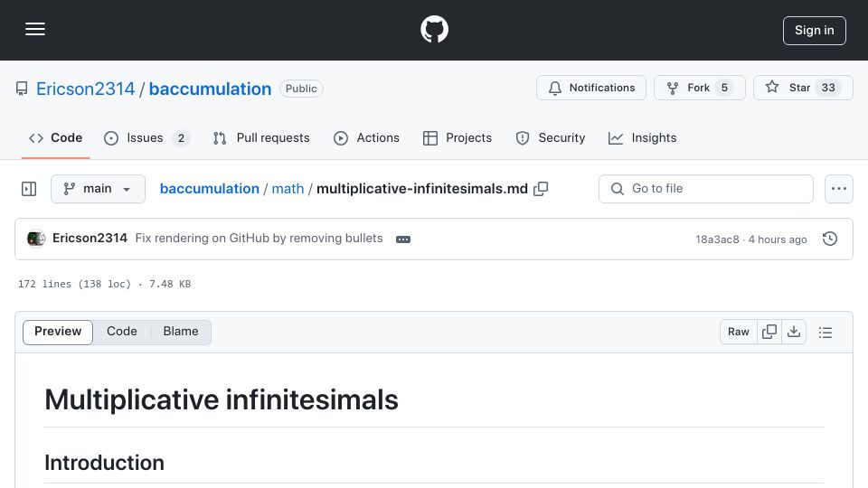Click the '4 hours ago' timestamp

(778, 239)
